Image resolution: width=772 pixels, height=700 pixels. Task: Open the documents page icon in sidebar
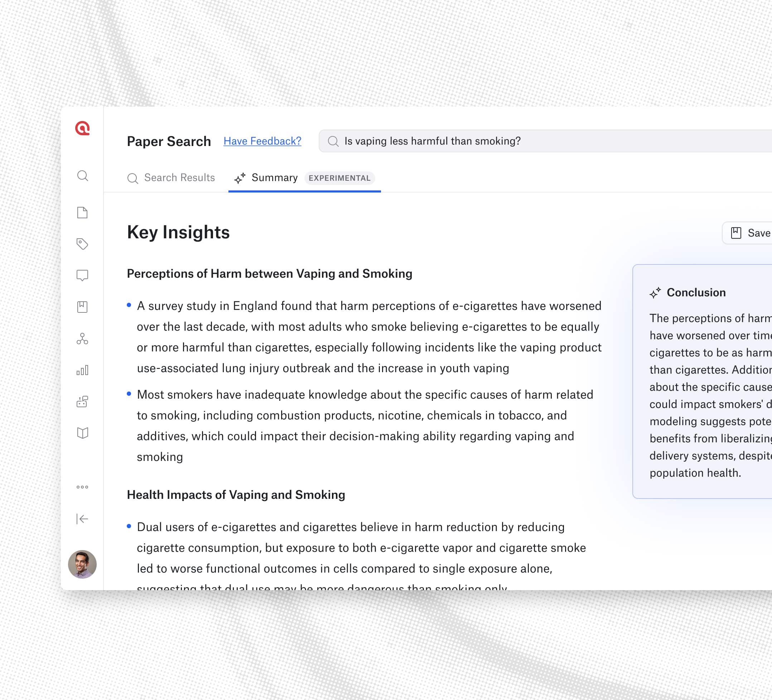(82, 213)
